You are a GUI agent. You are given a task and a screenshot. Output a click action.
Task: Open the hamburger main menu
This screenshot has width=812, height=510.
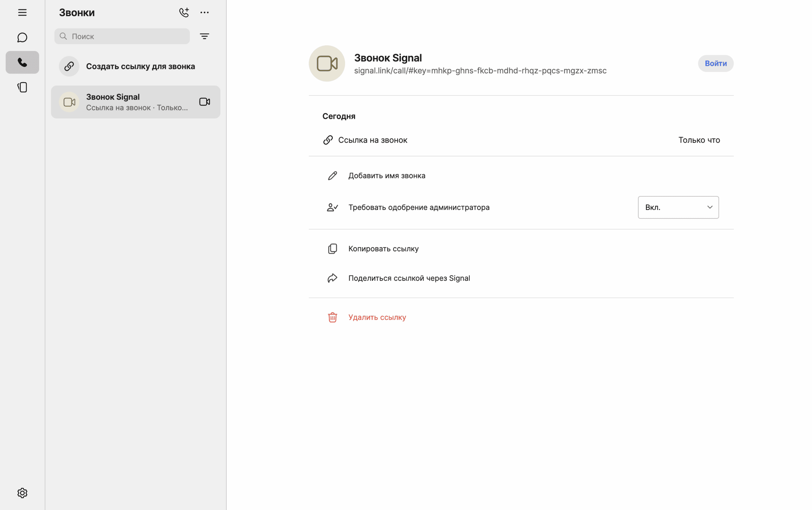click(22, 12)
